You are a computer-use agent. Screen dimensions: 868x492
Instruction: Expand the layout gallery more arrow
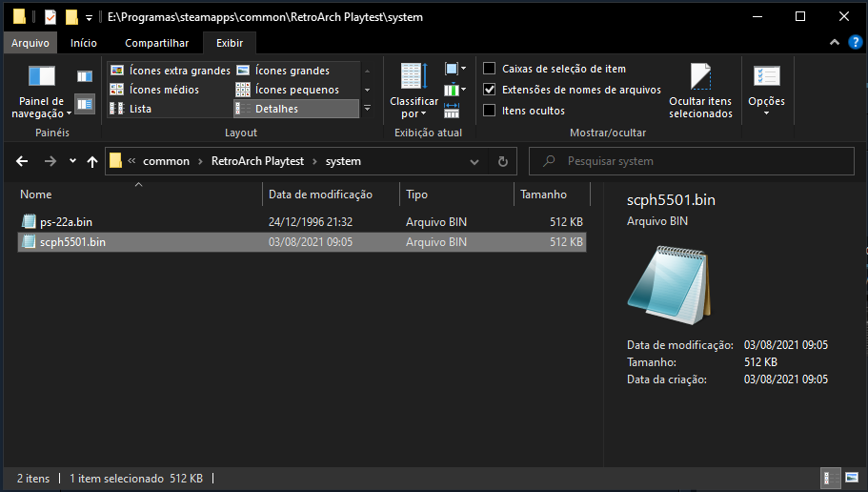click(367, 109)
